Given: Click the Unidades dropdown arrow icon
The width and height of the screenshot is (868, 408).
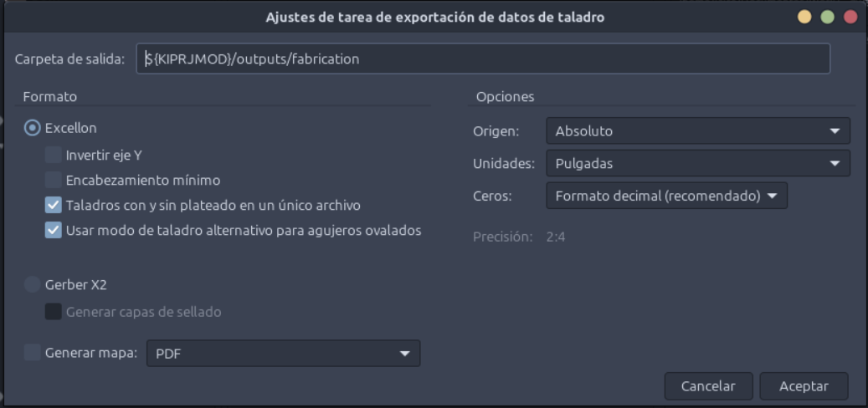Looking at the screenshot, I should click(x=835, y=164).
